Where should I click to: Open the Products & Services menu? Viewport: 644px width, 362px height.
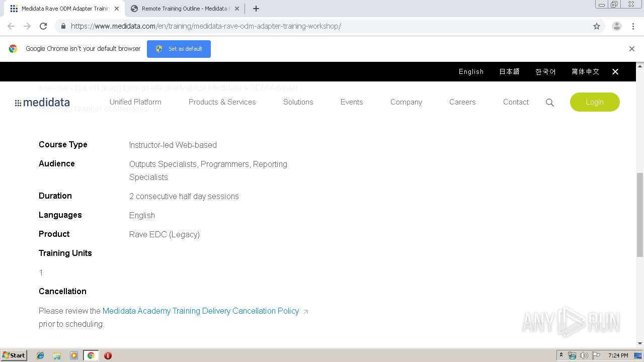point(222,102)
